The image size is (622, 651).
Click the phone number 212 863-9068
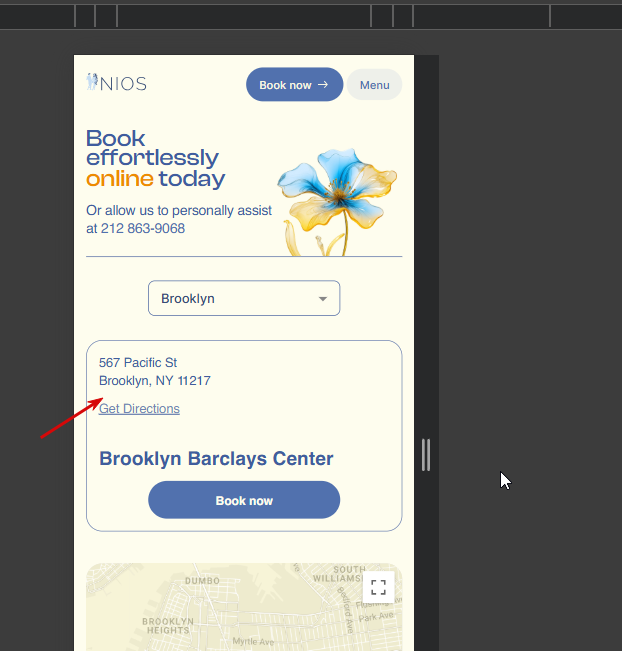[143, 228]
